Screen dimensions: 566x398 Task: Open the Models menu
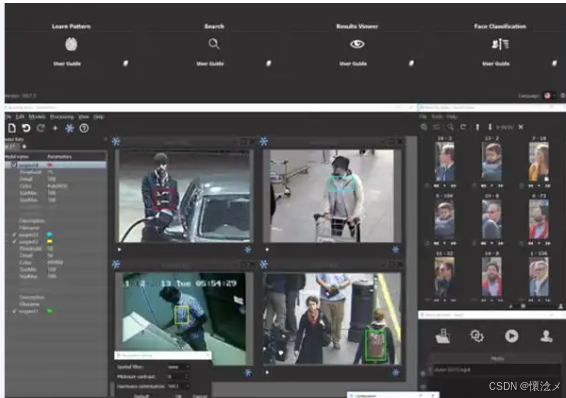coord(37,117)
